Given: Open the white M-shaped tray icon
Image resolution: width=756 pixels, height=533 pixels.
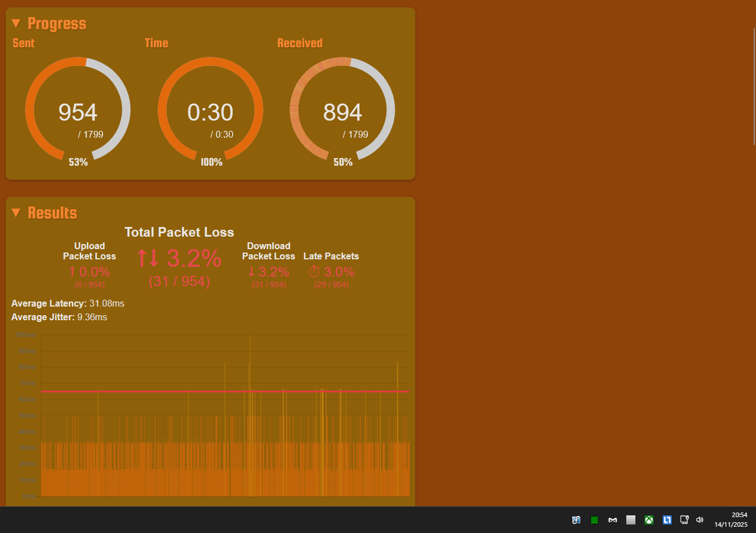Looking at the screenshot, I should [x=613, y=520].
